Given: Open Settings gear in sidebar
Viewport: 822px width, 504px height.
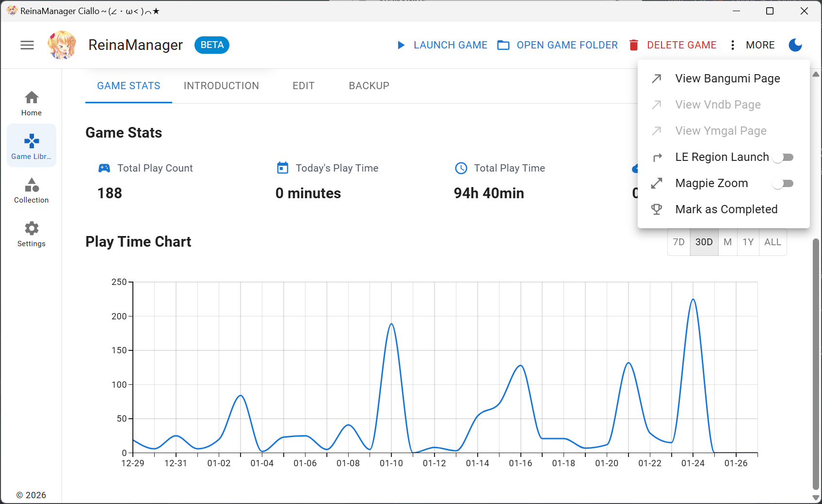Looking at the screenshot, I should click(x=32, y=234).
